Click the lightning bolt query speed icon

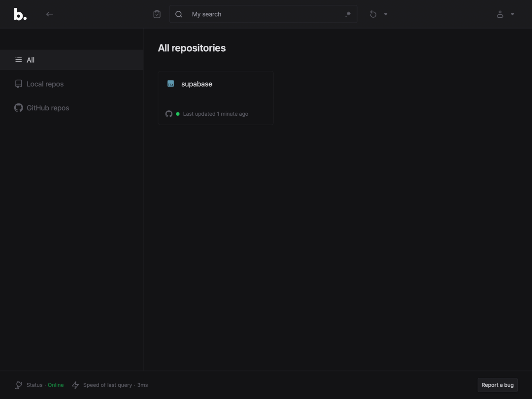click(75, 385)
